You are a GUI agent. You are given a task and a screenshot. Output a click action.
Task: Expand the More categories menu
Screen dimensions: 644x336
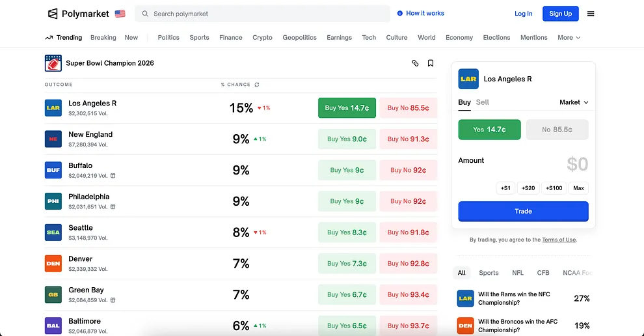click(x=569, y=38)
